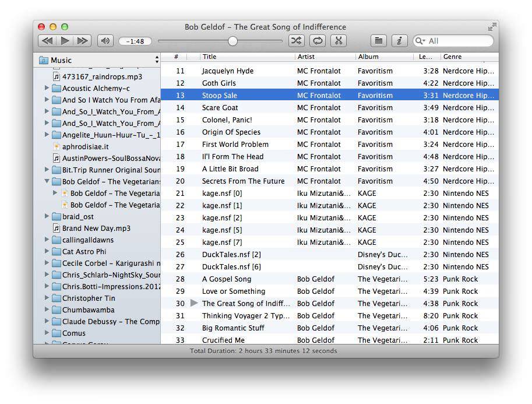This screenshot has height=404, width=532.
Task: Toggle shuffle playback mode
Action: coord(297,41)
